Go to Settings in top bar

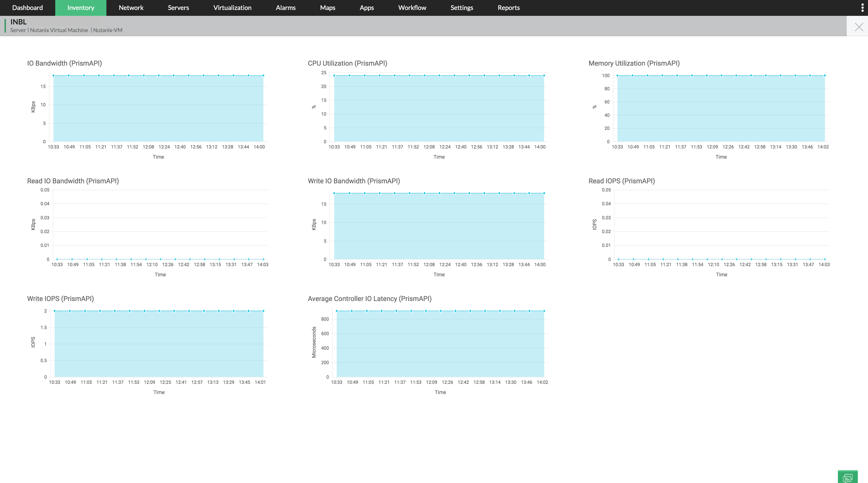(462, 8)
